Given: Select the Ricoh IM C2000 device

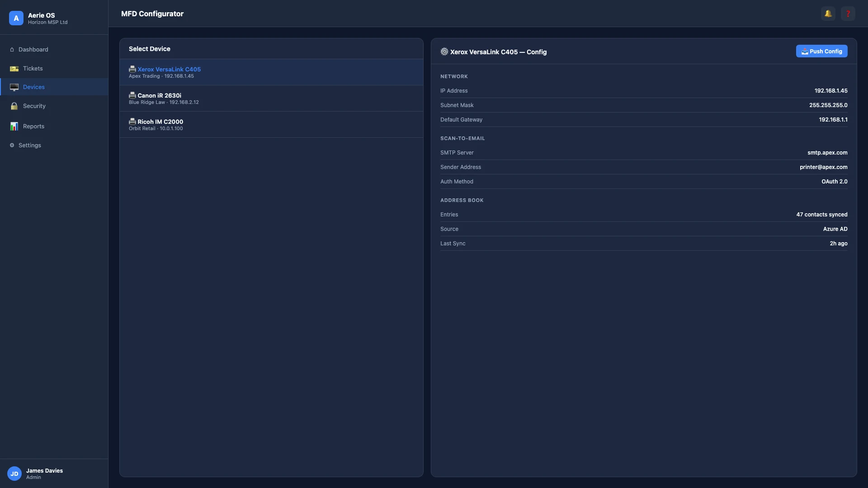Looking at the screenshot, I should 271,125.
